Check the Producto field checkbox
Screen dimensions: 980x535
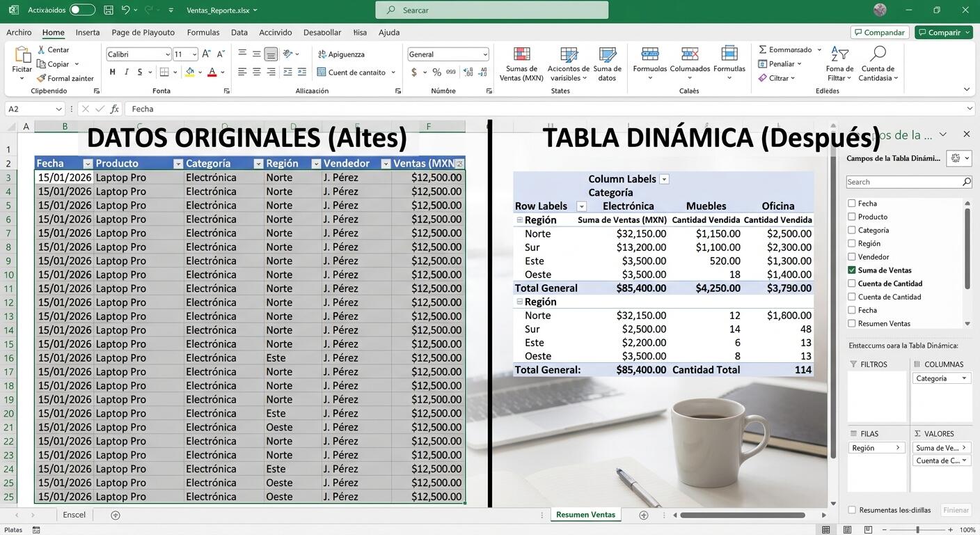pyautogui.click(x=852, y=217)
